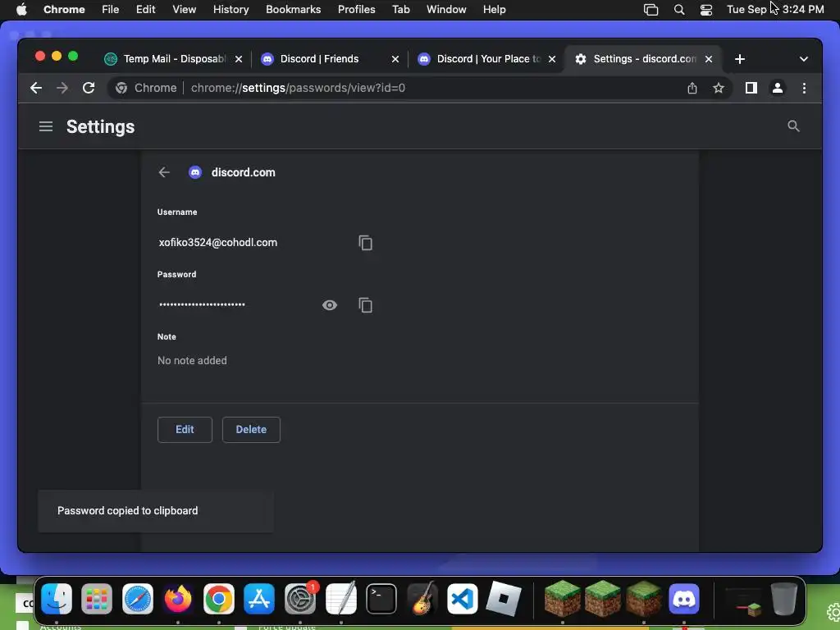
Task: Launch Roblox from the Dock
Action: pyautogui.click(x=503, y=598)
